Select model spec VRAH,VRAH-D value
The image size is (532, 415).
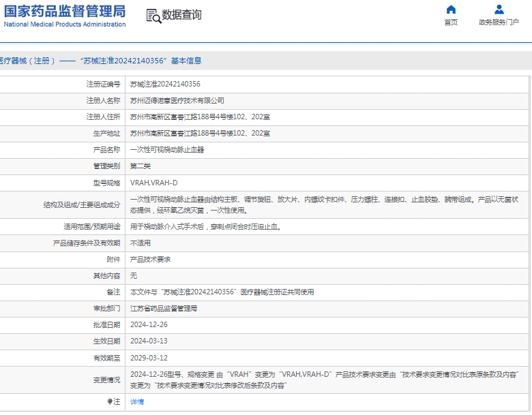pos(153,183)
